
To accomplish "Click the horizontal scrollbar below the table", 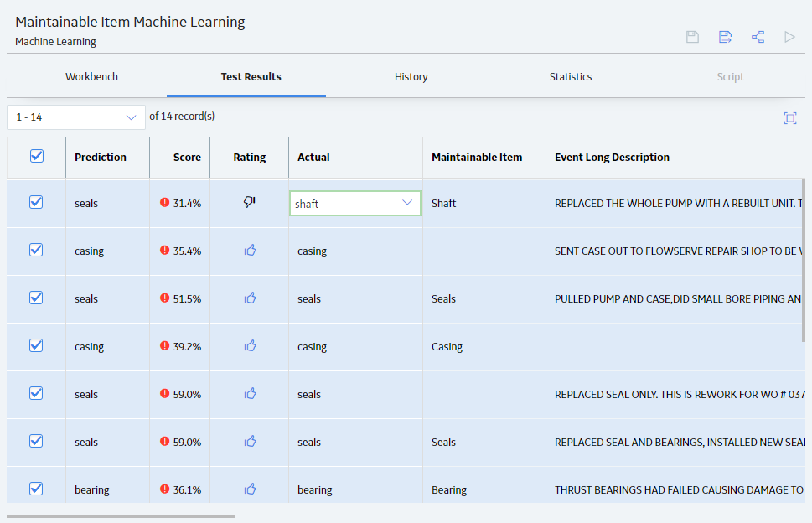I will (121, 516).
